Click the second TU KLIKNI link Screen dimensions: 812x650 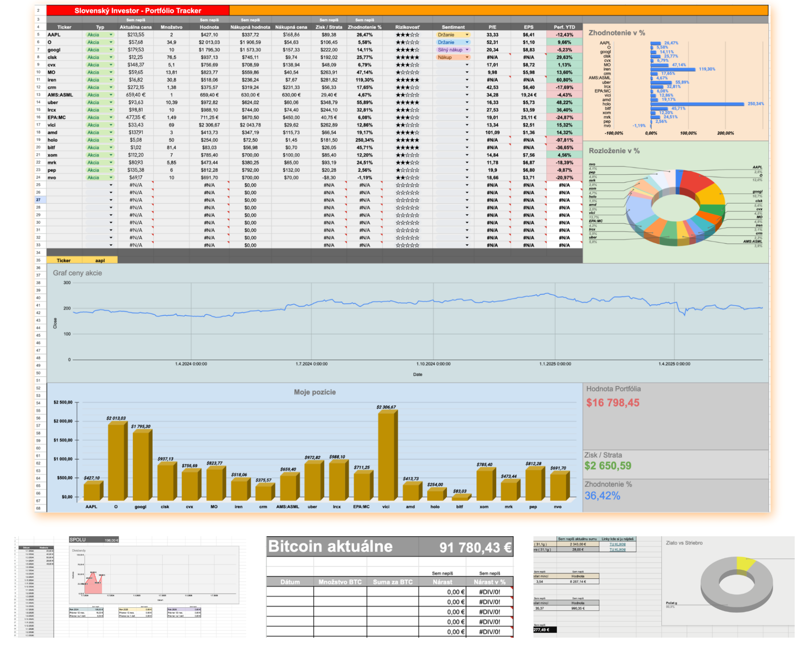coord(617,549)
